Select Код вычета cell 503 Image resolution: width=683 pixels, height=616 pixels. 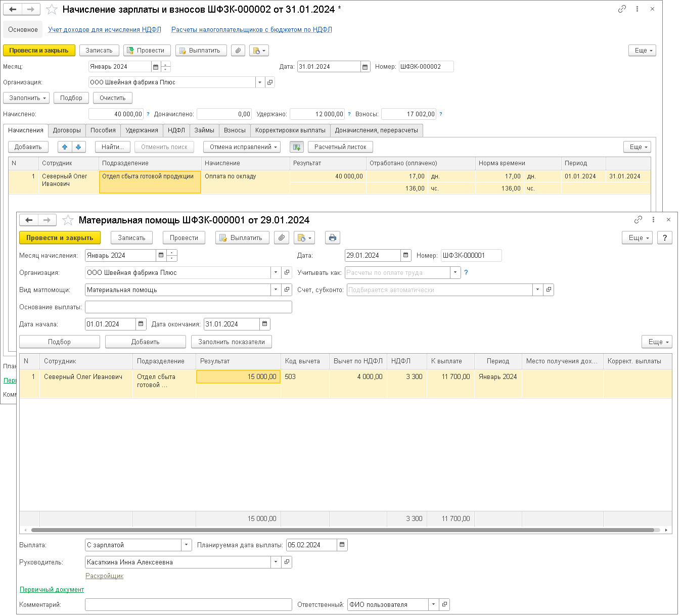coord(305,376)
